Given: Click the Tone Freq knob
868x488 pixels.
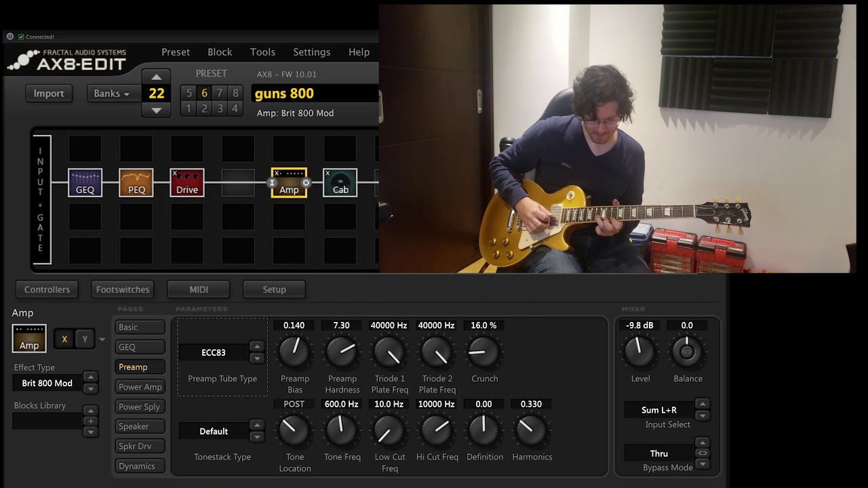Looking at the screenshot, I should coord(342,430).
